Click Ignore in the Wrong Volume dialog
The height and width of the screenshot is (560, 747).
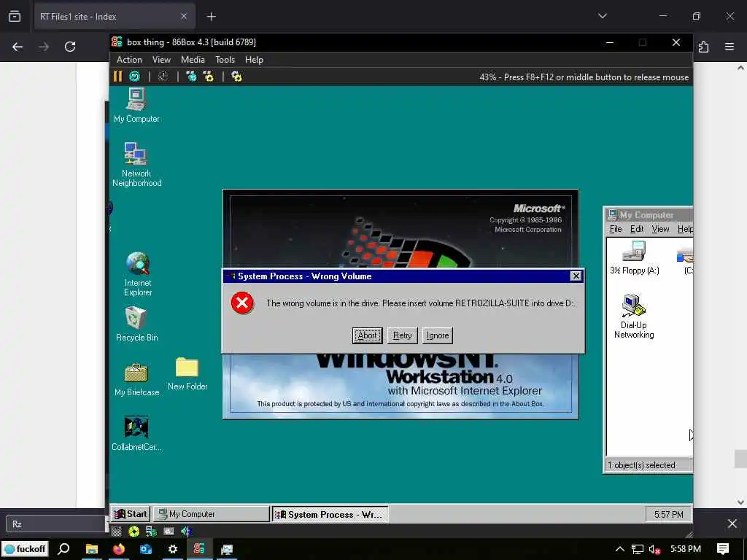[438, 335]
